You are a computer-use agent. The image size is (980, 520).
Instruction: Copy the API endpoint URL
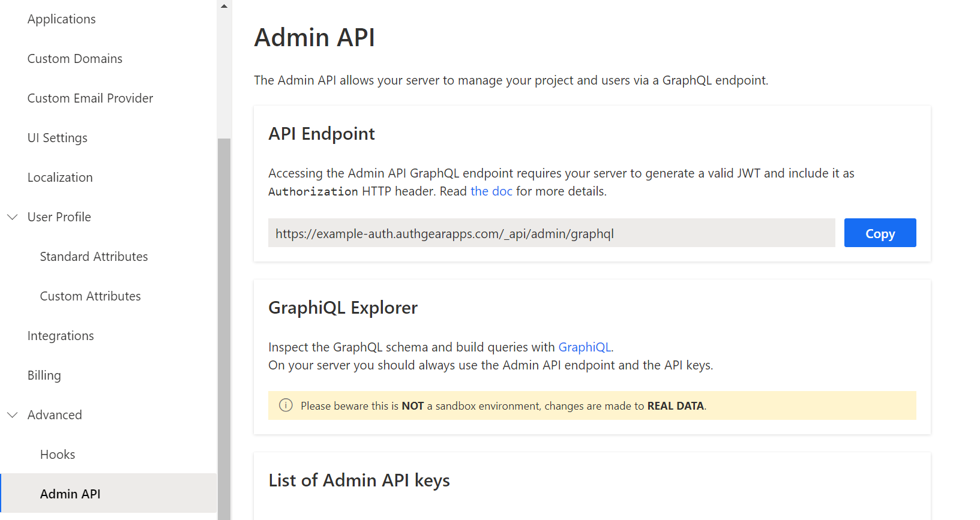880,233
